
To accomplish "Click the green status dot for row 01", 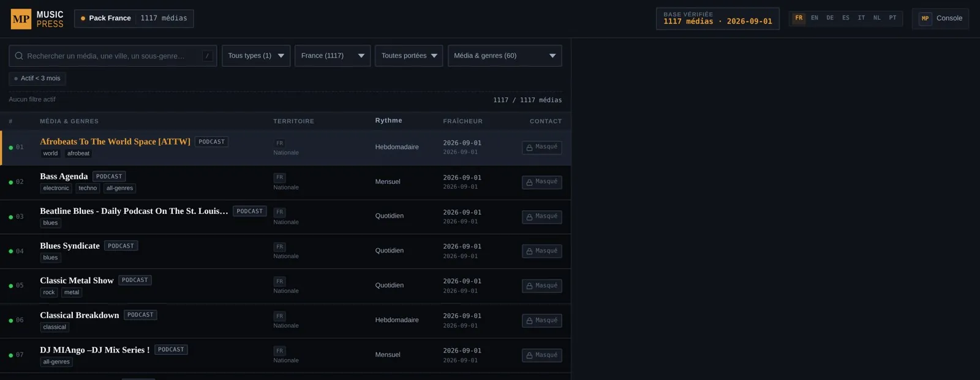I will tap(11, 148).
